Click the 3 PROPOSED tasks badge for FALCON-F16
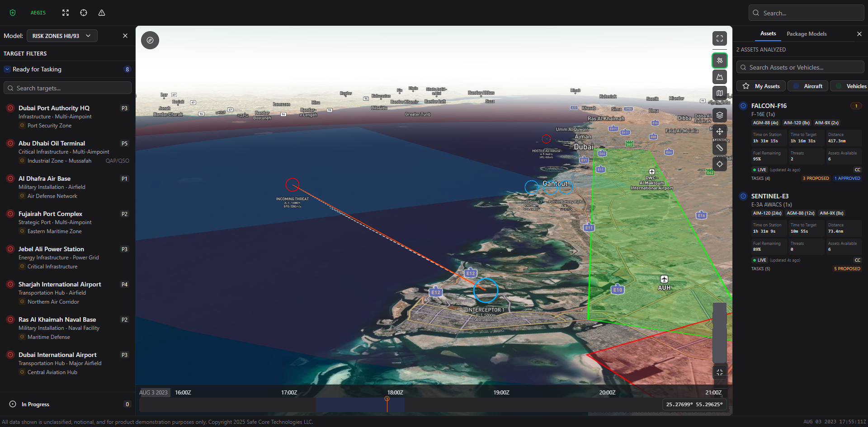This screenshot has width=868, height=427. [x=816, y=178]
